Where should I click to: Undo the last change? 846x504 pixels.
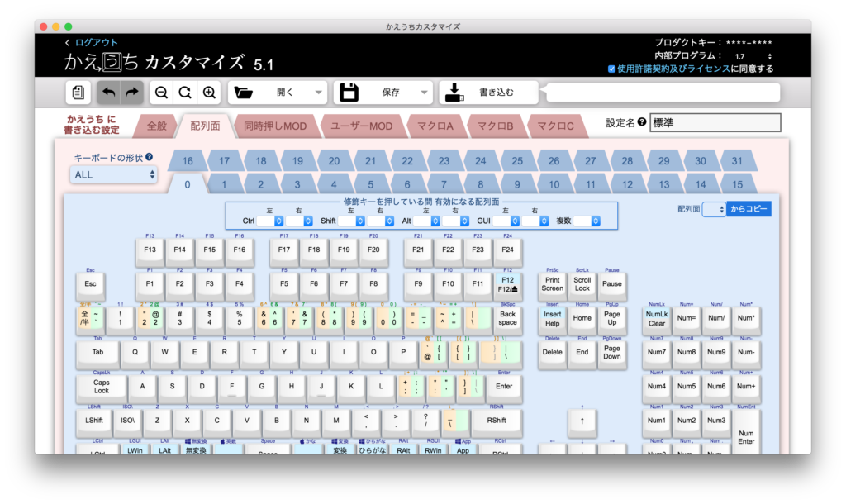click(108, 93)
